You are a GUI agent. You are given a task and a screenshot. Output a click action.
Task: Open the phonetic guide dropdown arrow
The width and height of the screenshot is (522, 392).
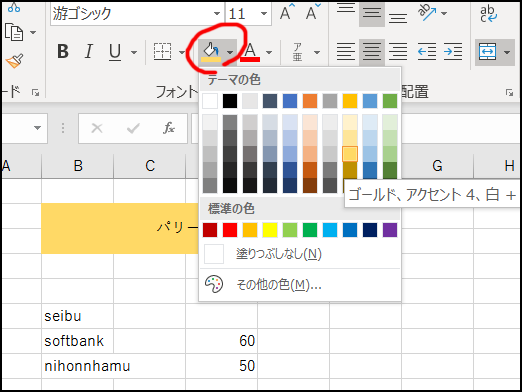coord(317,52)
